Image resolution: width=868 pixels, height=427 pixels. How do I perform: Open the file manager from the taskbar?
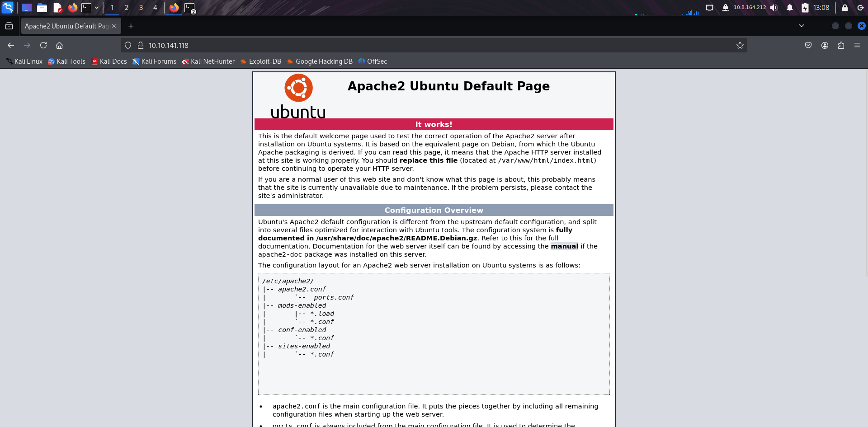pyautogui.click(x=42, y=8)
